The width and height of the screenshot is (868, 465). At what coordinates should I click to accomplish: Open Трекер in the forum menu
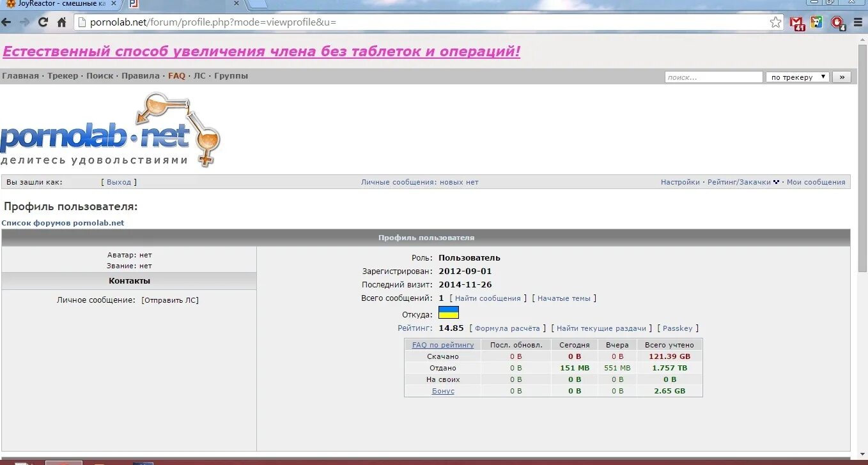click(63, 75)
